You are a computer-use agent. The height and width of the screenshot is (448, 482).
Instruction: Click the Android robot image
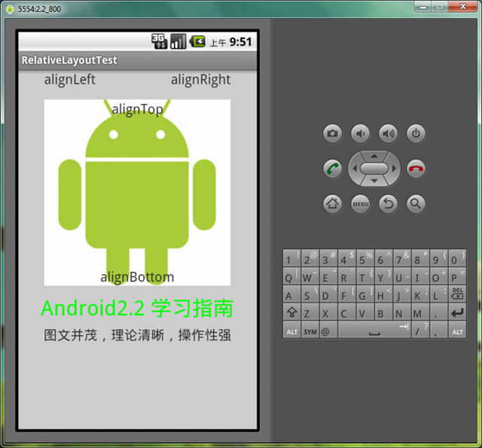(137, 192)
